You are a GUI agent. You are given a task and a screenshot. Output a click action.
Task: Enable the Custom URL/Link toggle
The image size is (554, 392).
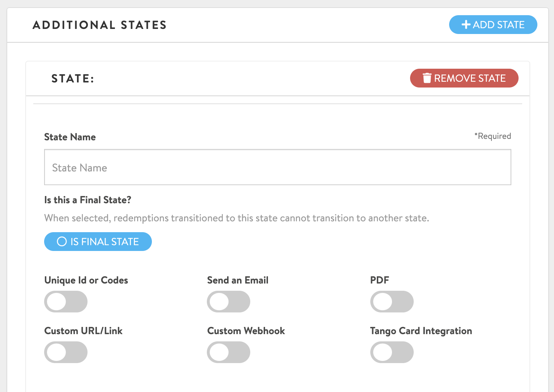[x=66, y=352]
